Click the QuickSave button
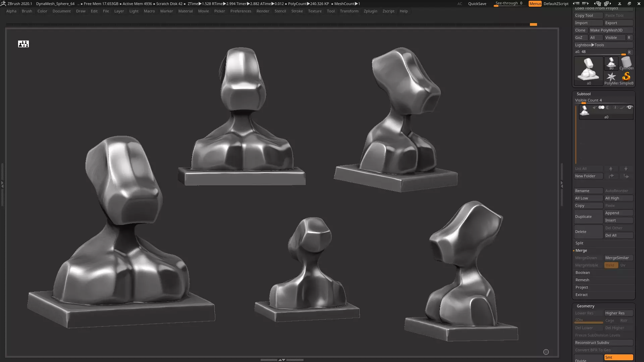Screen dimensions: 644x362 tap(477, 4)
